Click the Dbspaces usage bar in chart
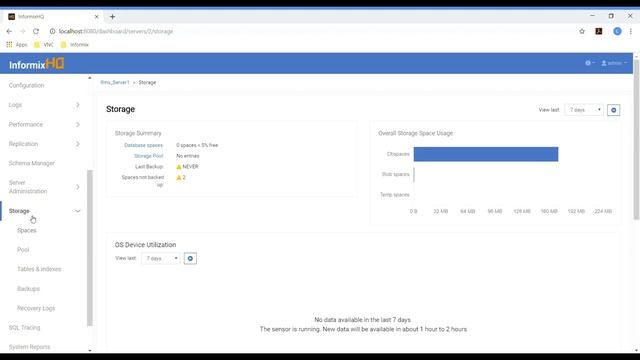The height and width of the screenshot is (360, 640). coord(486,154)
